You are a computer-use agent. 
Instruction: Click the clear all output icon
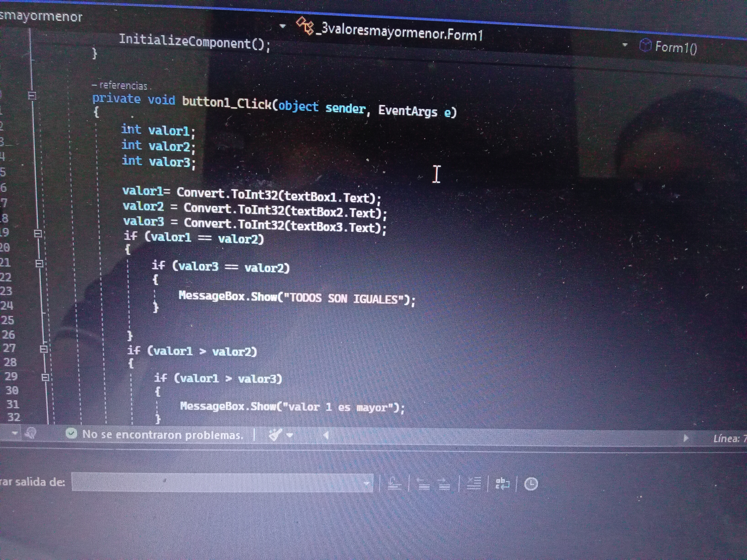474,484
